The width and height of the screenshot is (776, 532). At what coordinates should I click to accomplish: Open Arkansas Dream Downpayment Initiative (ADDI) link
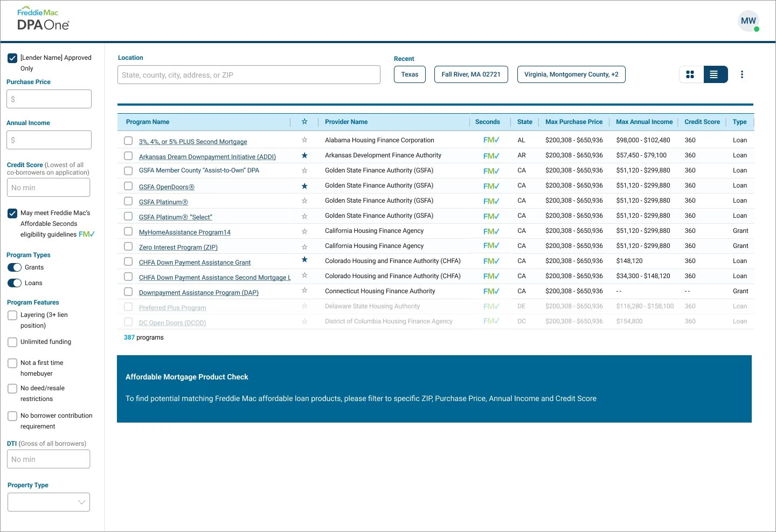pyautogui.click(x=207, y=157)
